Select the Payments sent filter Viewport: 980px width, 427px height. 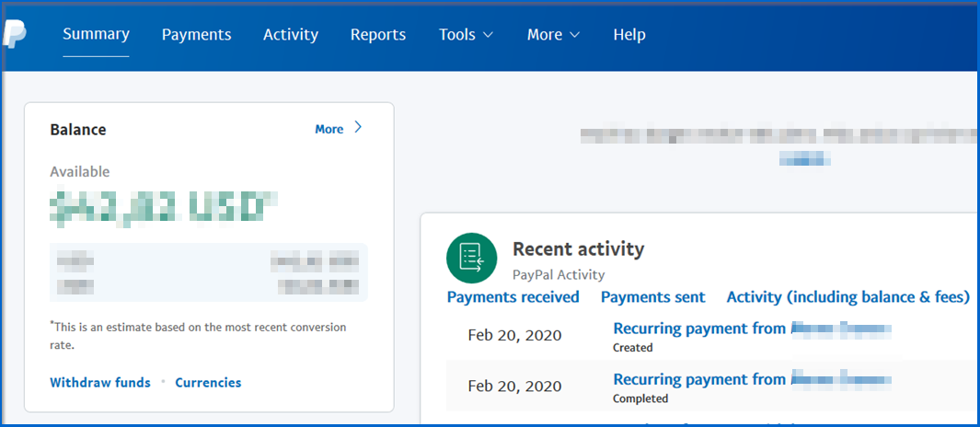pos(653,297)
